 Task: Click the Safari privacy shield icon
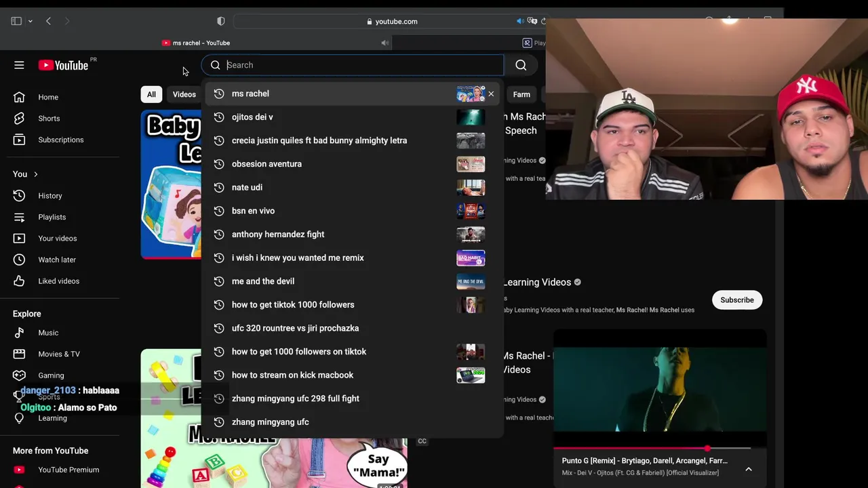point(220,21)
